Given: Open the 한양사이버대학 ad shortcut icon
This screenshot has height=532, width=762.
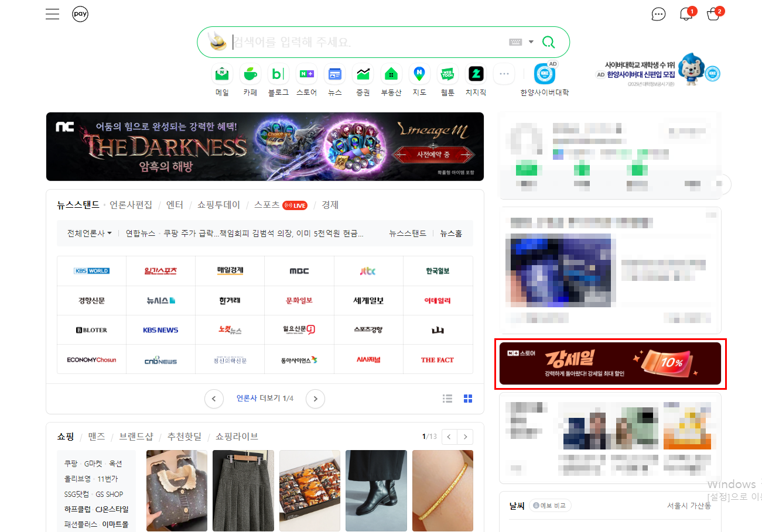Looking at the screenshot, I should point(545,74).
